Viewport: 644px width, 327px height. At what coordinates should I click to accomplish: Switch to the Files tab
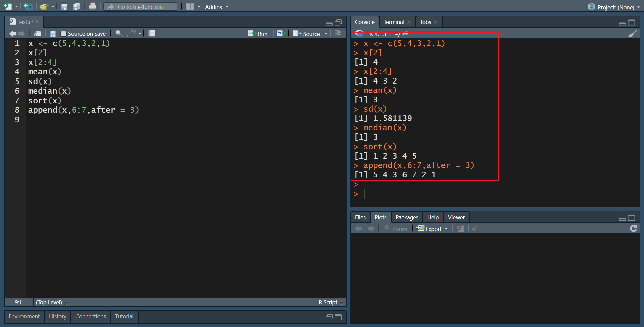click(x=360, y=217)
